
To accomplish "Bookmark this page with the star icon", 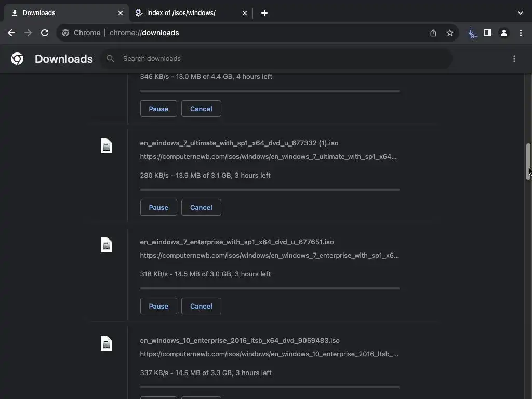I will [x=450, y=33].
